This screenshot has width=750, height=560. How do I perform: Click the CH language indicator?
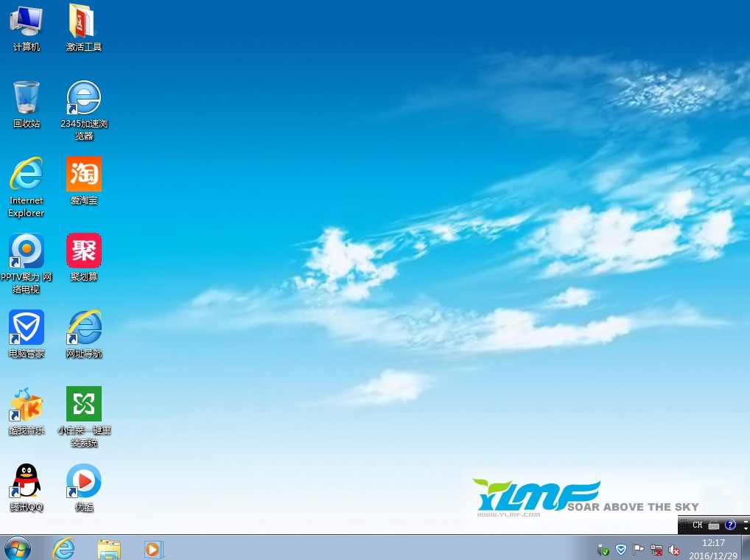(697, 525)
